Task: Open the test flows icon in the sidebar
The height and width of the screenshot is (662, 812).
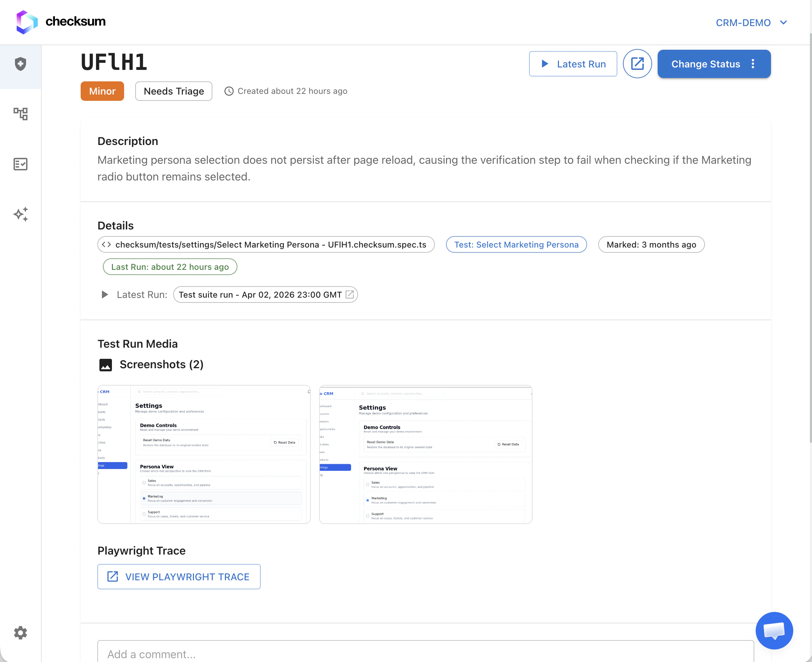Action: (20, 114)
